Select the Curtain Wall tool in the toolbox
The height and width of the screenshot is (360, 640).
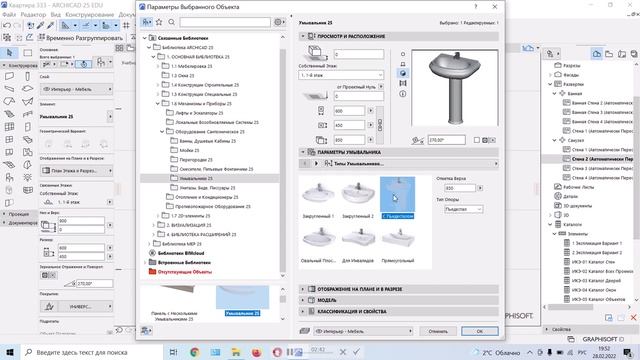(9, 127)
